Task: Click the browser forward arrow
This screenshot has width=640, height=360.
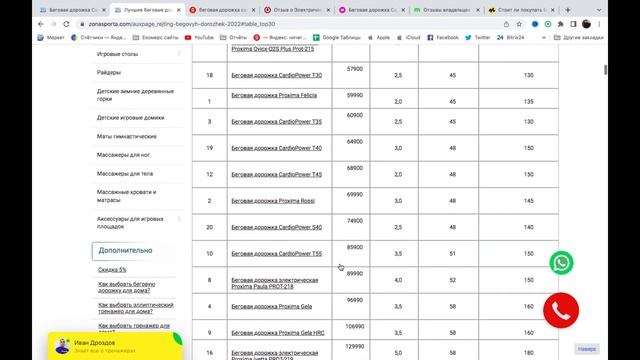Action: coord(53,24)
